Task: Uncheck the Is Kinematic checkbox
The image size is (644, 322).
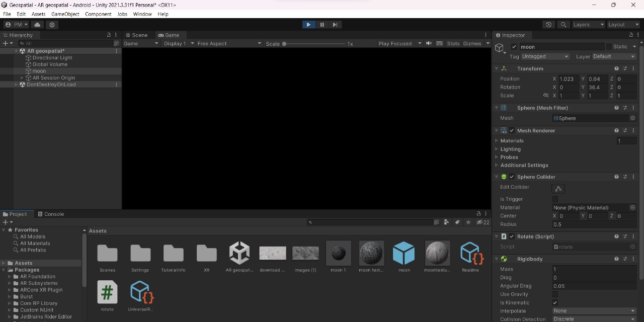Action: click(555, 303)
